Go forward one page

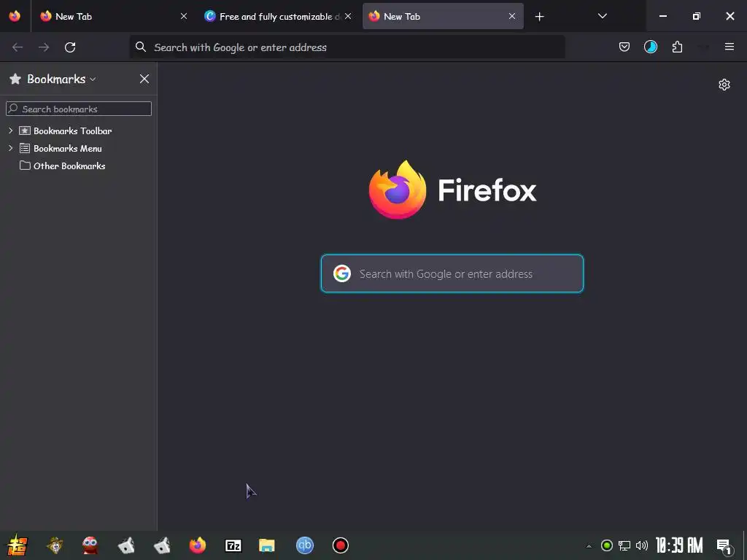pyautogui.click(x=44, y=47)
